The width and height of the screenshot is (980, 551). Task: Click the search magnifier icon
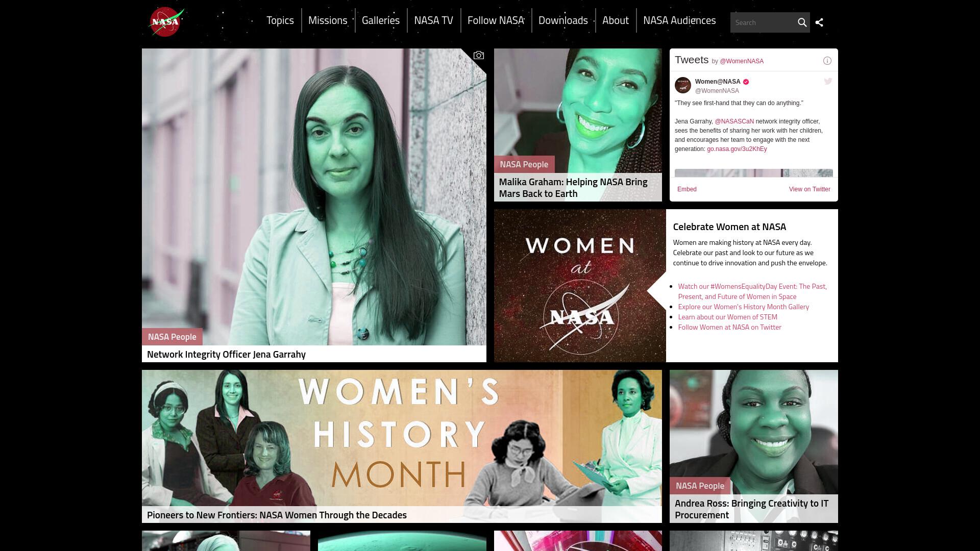pos(802,22)
